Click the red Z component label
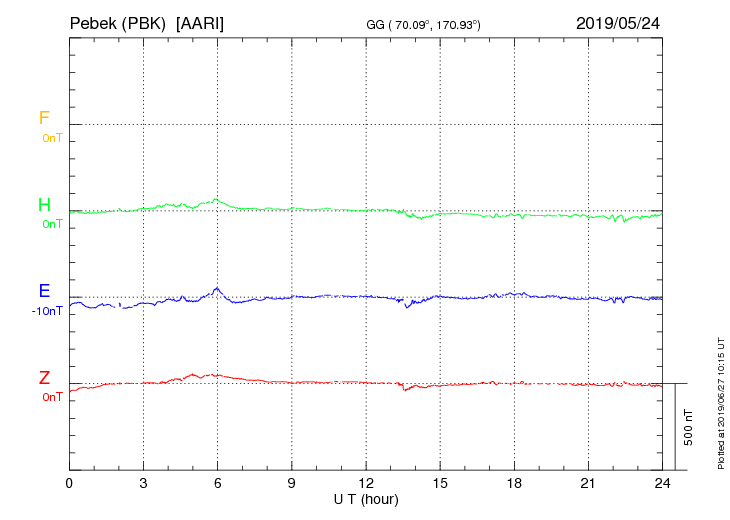Screen dimensions: 730x520 (44, 377)
